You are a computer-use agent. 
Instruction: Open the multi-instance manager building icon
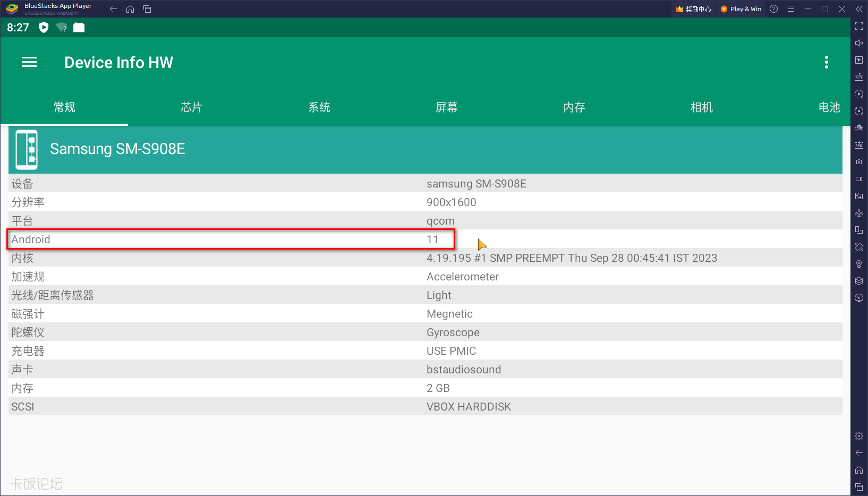859,128
